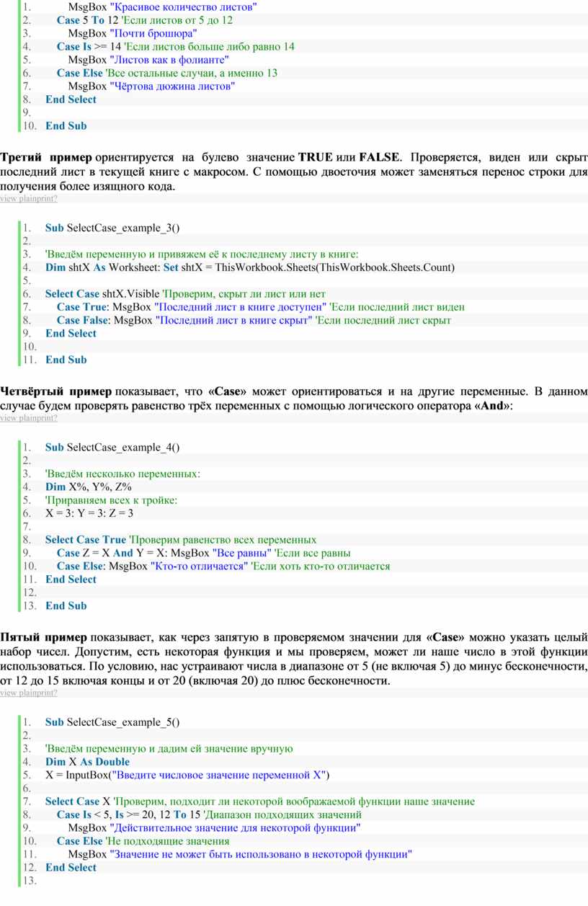Open 'view plain' link above SelectCase_example_4 code
This screenshot has width=588, height=906.
point(17,418)
